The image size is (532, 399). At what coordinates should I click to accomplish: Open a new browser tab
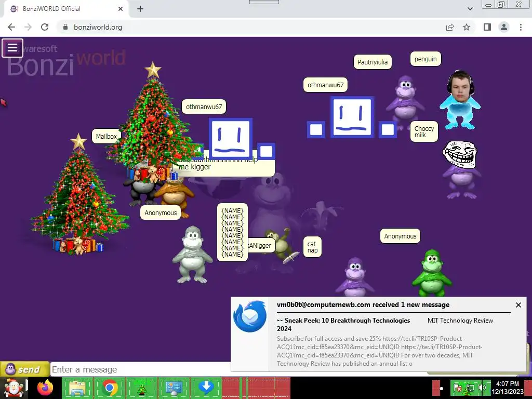[140, 9]
